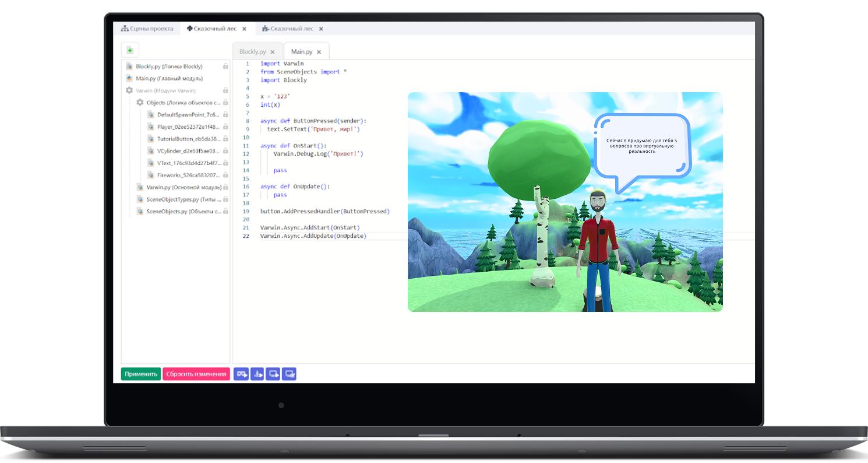Click code line "x = '123'"

point(275,96)
